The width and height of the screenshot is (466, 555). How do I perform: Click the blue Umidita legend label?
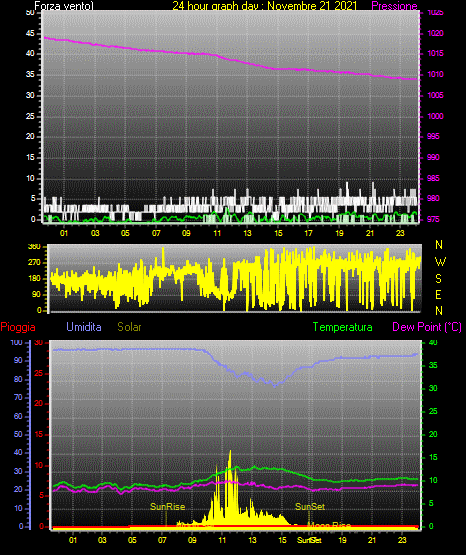(84, 327)
